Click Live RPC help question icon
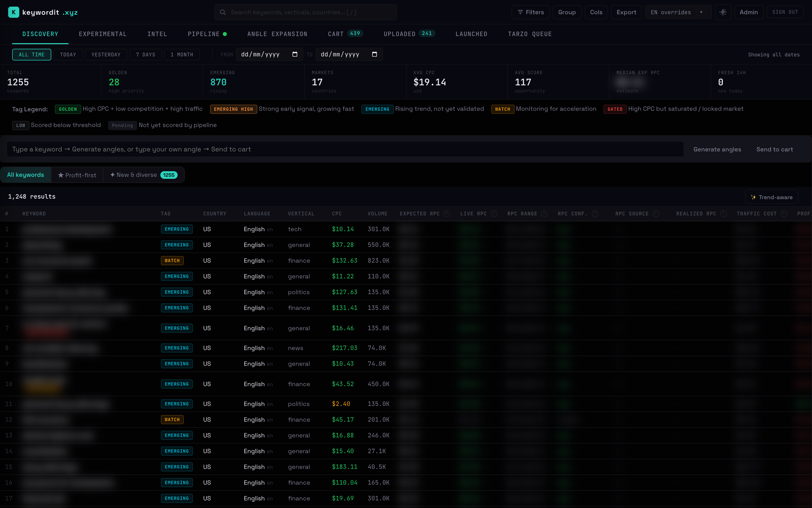 coord(494,214)
